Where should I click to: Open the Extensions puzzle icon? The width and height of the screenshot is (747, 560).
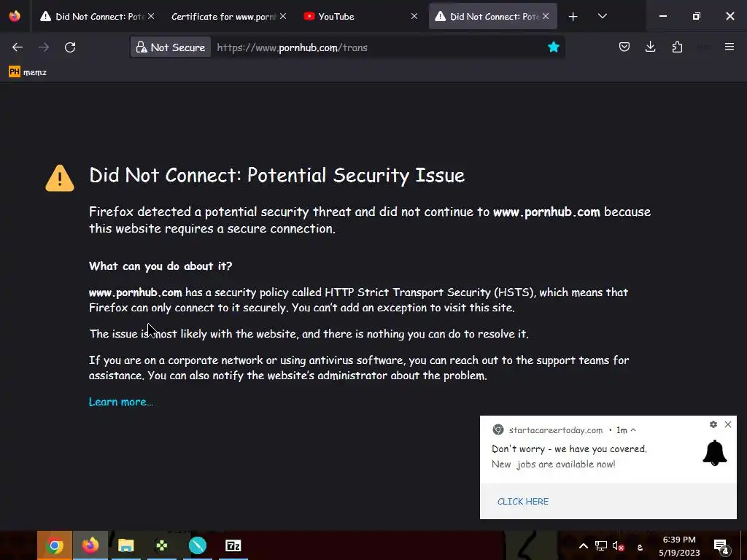[x=677, y=47]
